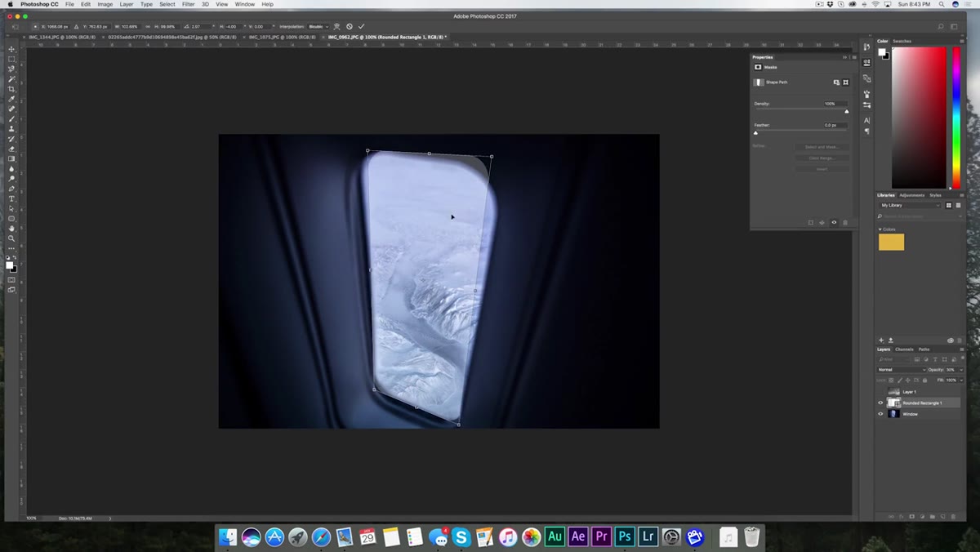The image size is (980, 552).
Task: Toggle link to maintain aspect ratio
Action: coord(148,26)
